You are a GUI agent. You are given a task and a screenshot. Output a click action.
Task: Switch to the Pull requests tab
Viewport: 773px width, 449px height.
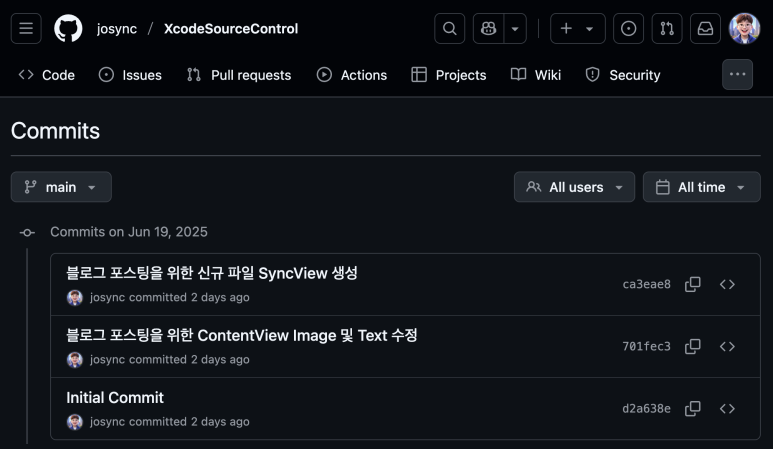(239, 75)
